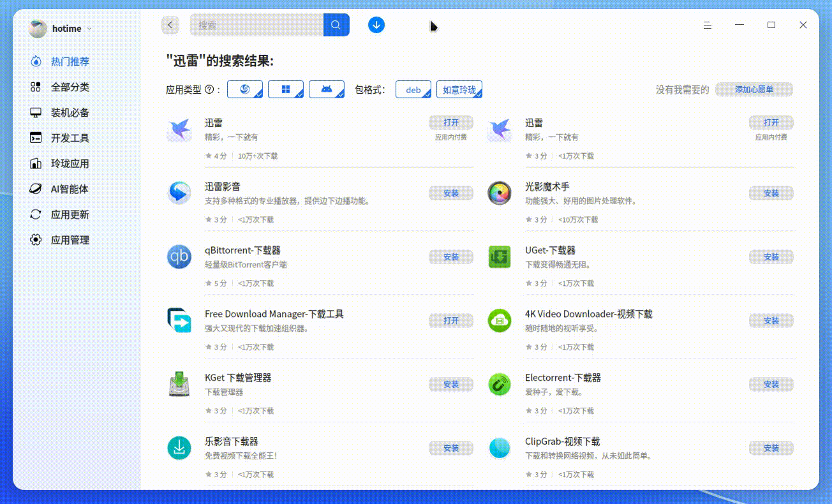Click description 强大又现代的下载加速组织器。
Screen dimensions: 832x504
(x=257, y=329)
